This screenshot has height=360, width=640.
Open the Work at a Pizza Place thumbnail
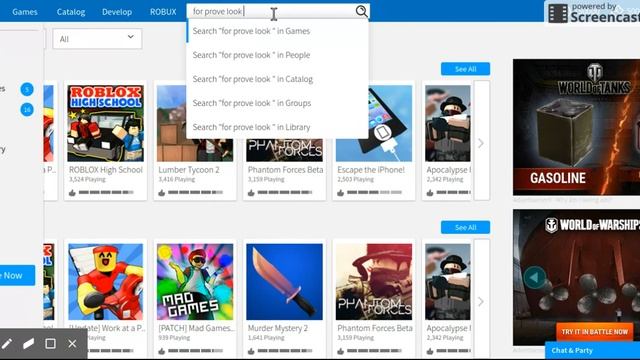106,282
